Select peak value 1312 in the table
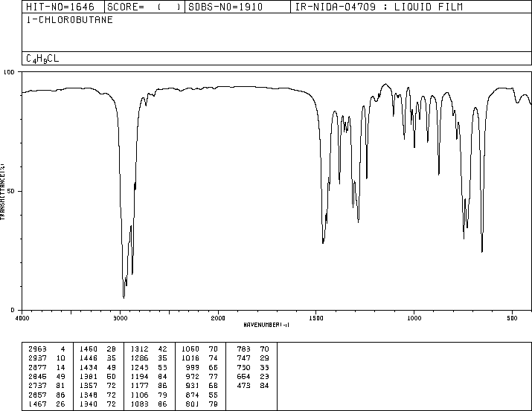The height and width of the screenshot is (411, 532). [139, 349]
